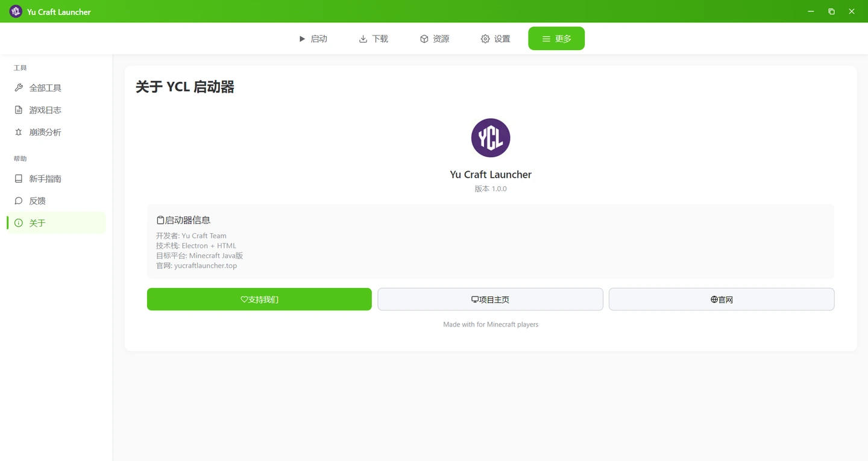The width and height of the screenshot is (868, 461).
Task: Click the 反馈 speech bubble icon
Action: [x=19, y=201]
